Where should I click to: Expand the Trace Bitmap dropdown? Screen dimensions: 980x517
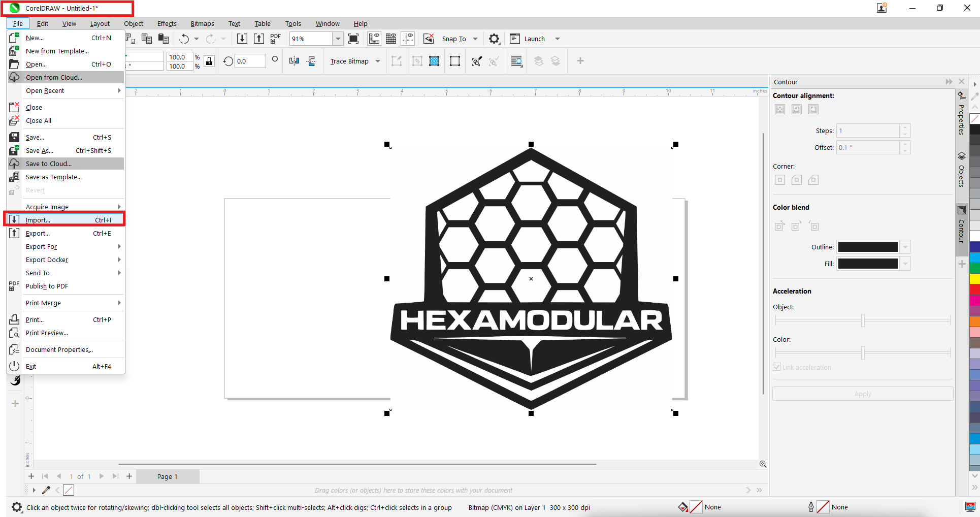click(x=378, y=61)
